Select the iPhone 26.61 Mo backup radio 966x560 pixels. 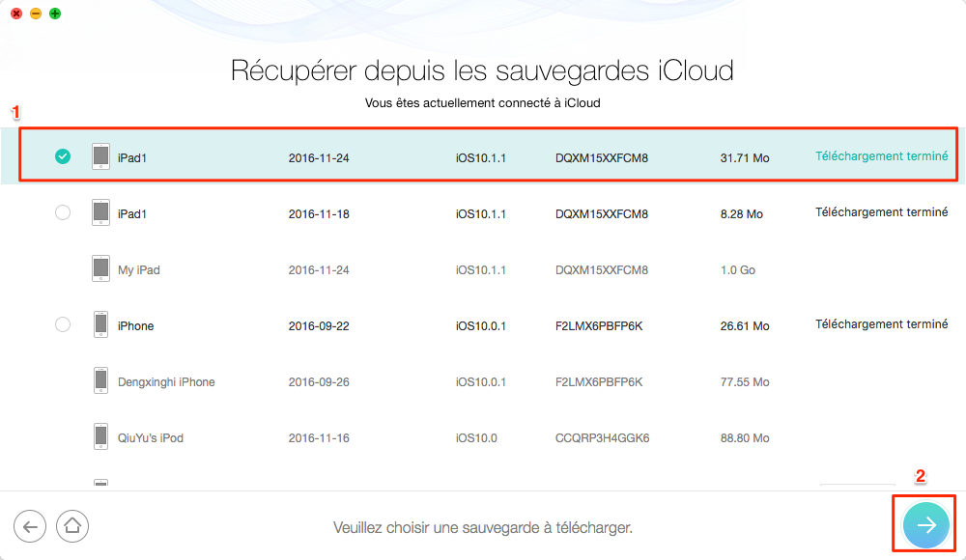(62, 324)
